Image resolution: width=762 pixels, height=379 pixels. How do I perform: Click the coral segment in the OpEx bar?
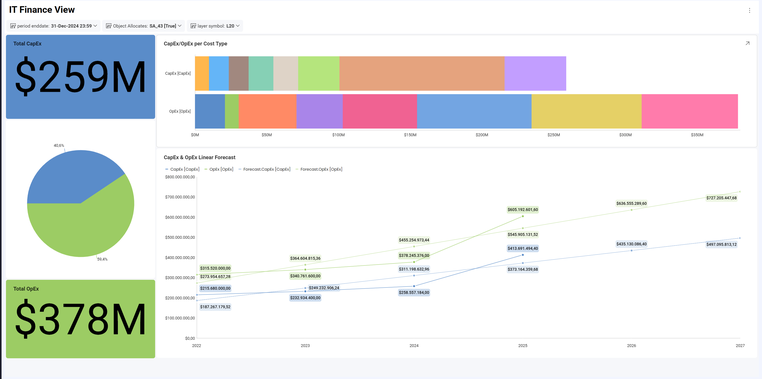point(267,111)
